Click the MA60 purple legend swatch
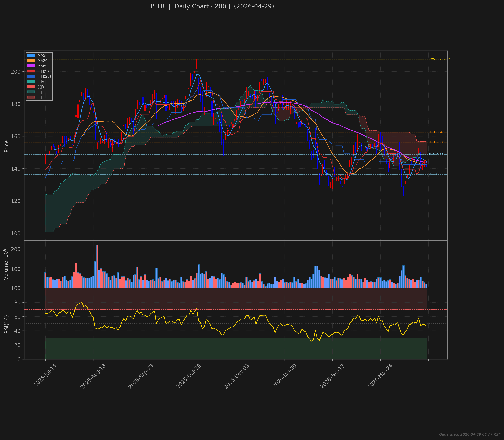This screenshot has width=504, height=440. point(31,66)
